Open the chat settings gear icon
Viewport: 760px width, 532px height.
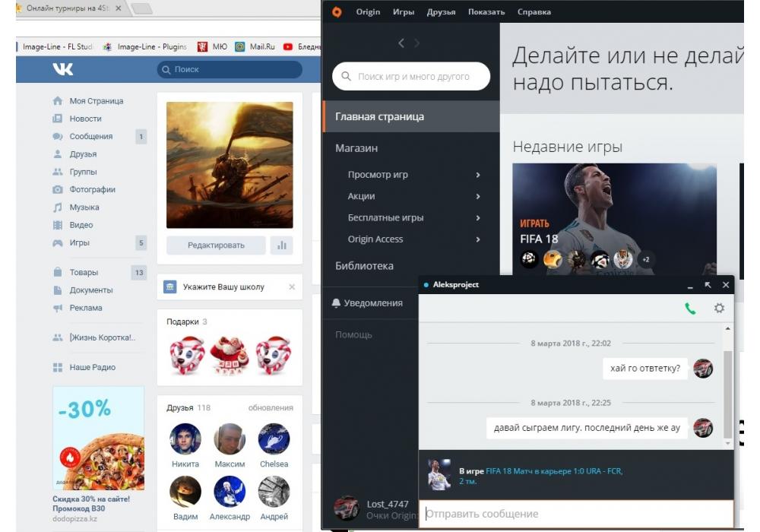click(719, 308)
